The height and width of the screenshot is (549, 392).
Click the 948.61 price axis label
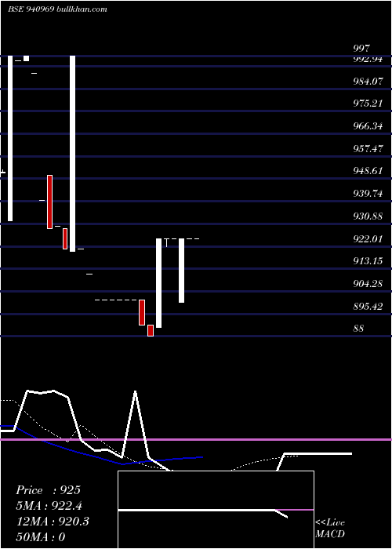[368, 171]
